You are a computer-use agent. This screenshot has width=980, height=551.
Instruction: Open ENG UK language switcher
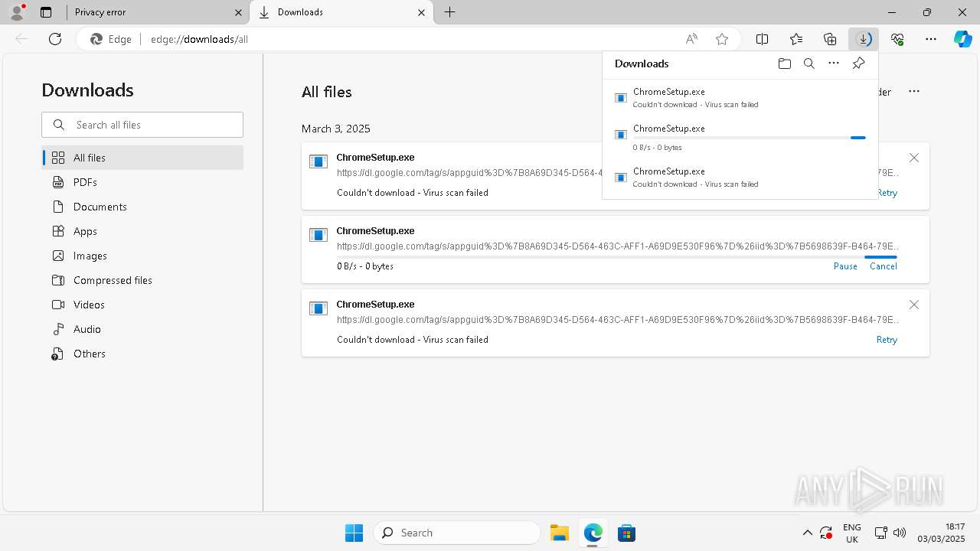pos(851,533)
